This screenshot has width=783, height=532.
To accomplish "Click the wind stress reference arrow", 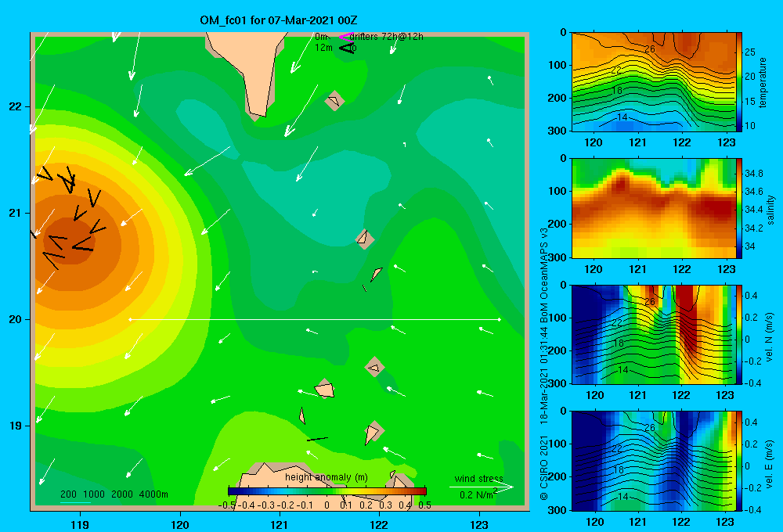I will click(481, 487).
